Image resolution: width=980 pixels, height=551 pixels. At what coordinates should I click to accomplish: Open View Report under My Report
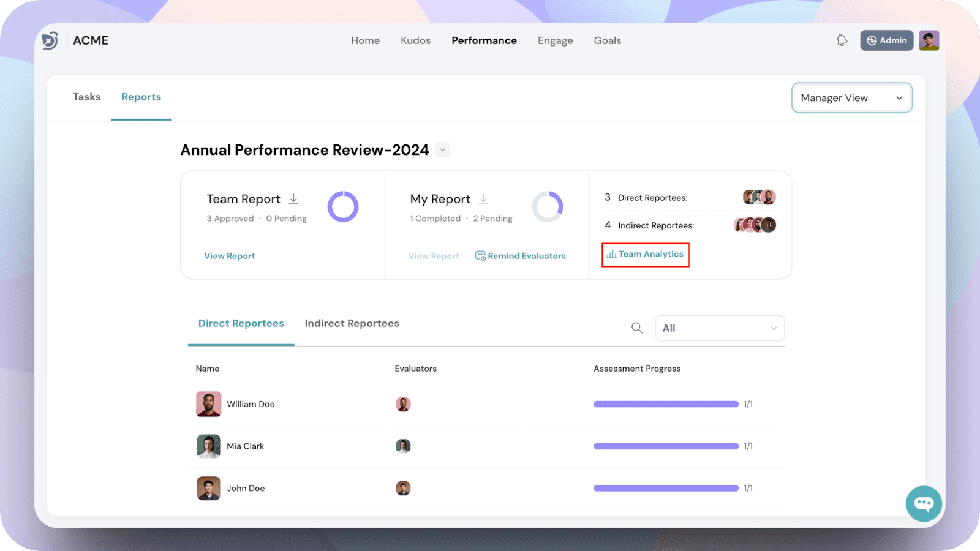(x=434, y=256)
